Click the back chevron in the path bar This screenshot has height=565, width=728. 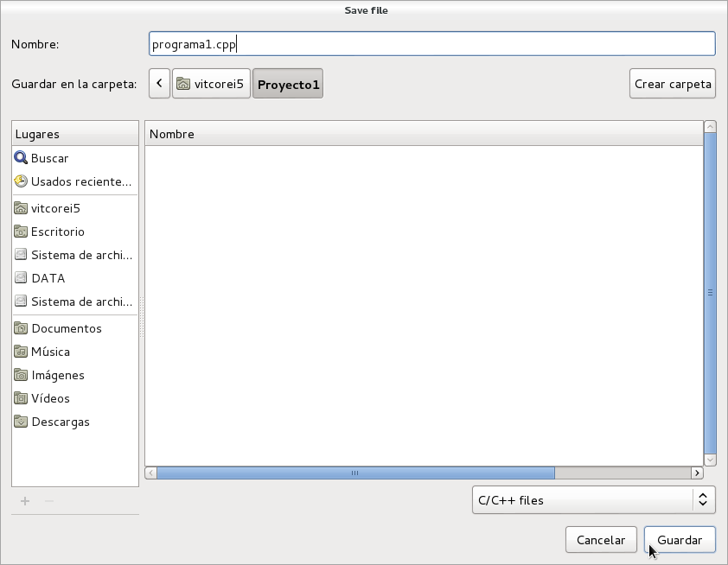(x=159, y=84)
